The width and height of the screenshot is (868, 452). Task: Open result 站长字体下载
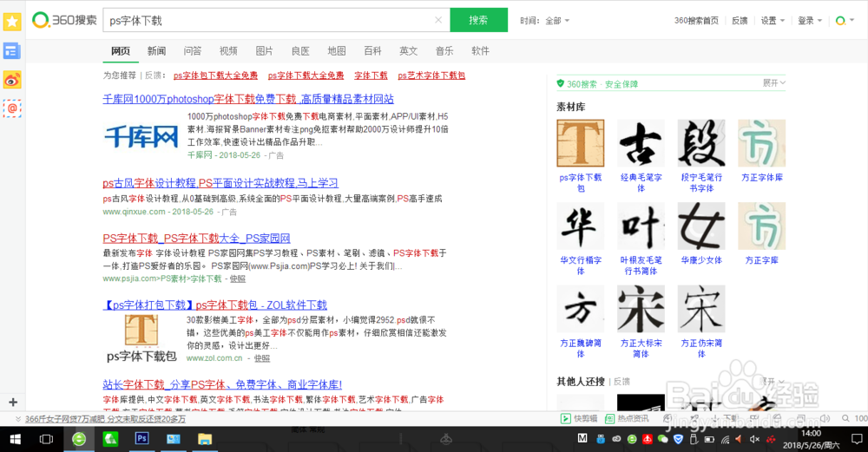(222, 384)
